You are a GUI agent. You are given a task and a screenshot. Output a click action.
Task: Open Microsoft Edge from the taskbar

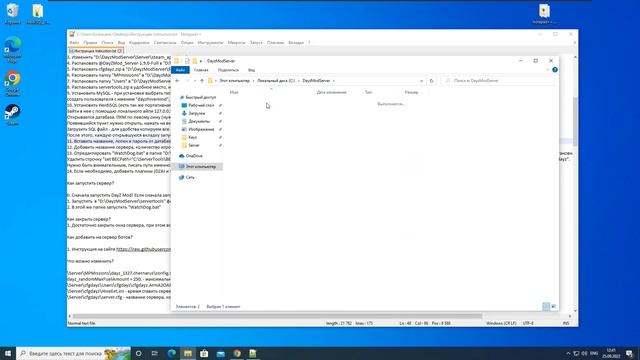coord(171,353)
